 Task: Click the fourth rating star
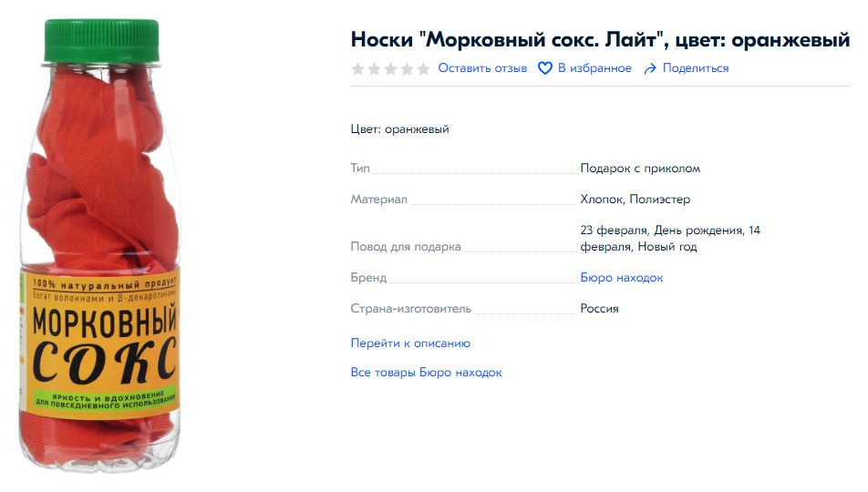407,69
